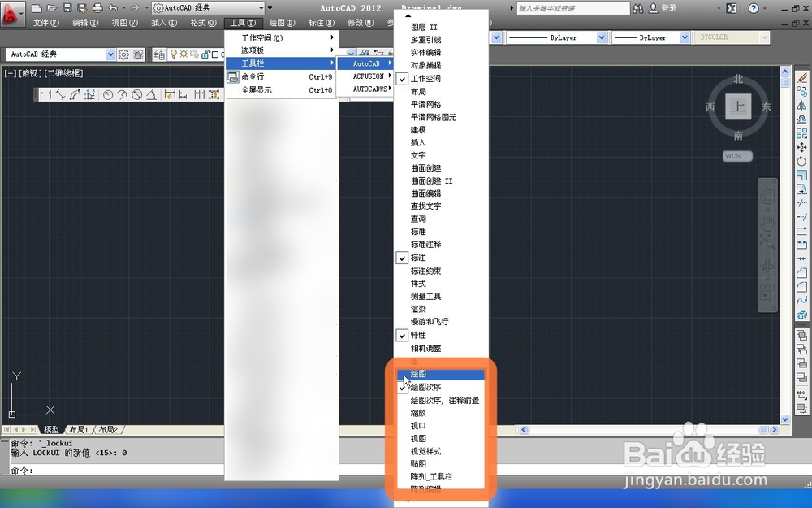The width and height of the screenshot is (812, 508).
Task: Enable the 对象捕捉 toolbar entry
Action: (443, 65)
